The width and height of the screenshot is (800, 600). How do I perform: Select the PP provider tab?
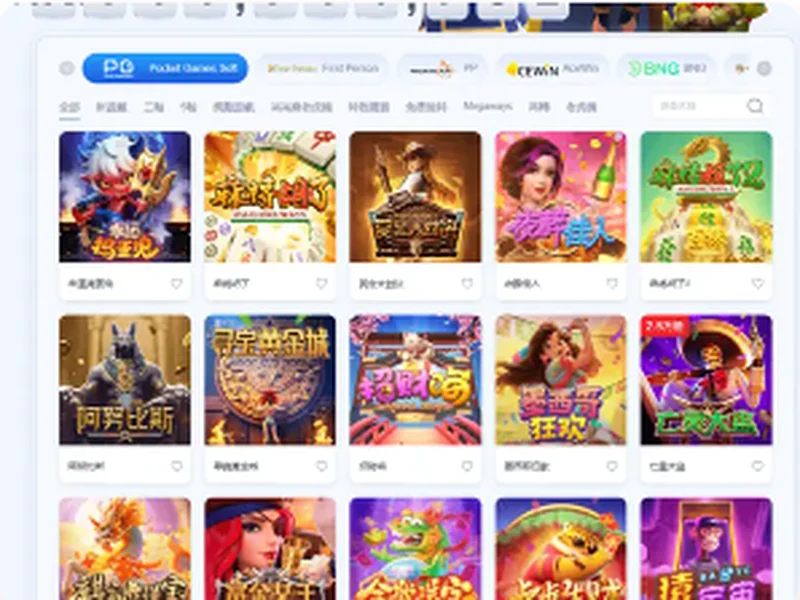(x=442, y=68)
